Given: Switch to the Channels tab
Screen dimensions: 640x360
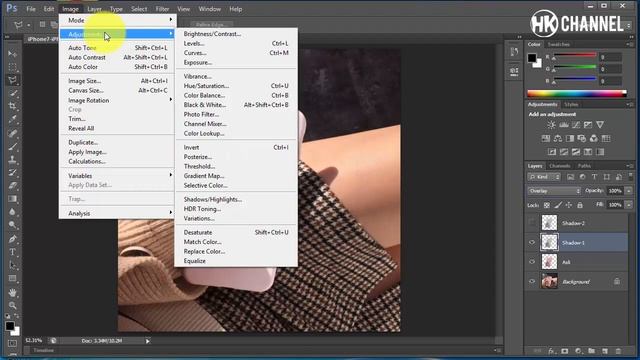Looking at the screenshot, I should (x=559, y=166).
